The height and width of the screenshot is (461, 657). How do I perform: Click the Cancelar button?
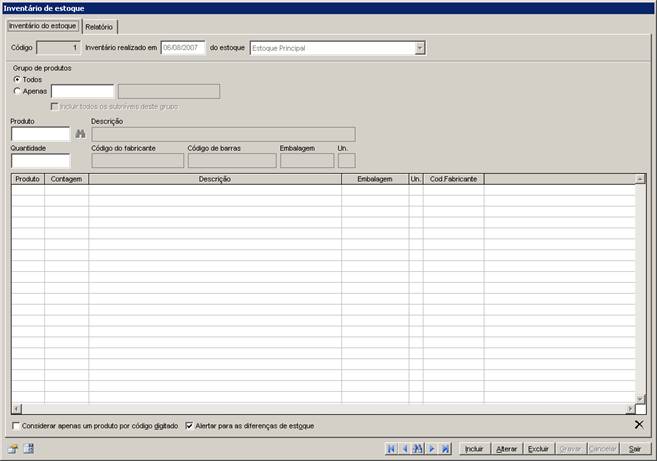[x=603, y=449]
